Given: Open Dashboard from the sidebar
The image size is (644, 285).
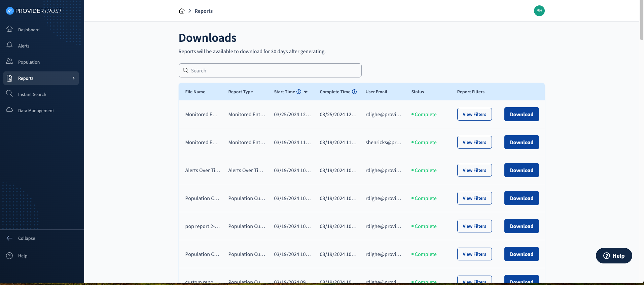Looking at the screenshot, I should [x=41, y=30].
